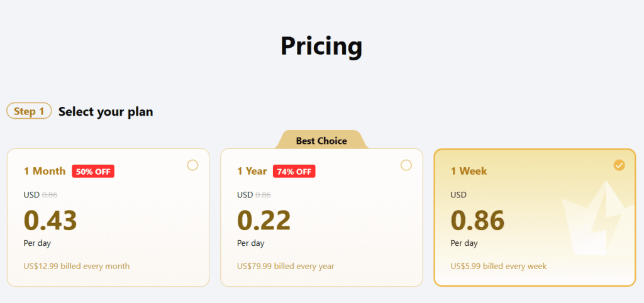Click the 1 Week plan title
Screen dimensions: 644x303
pyautogui.click(x=469, y=171)
